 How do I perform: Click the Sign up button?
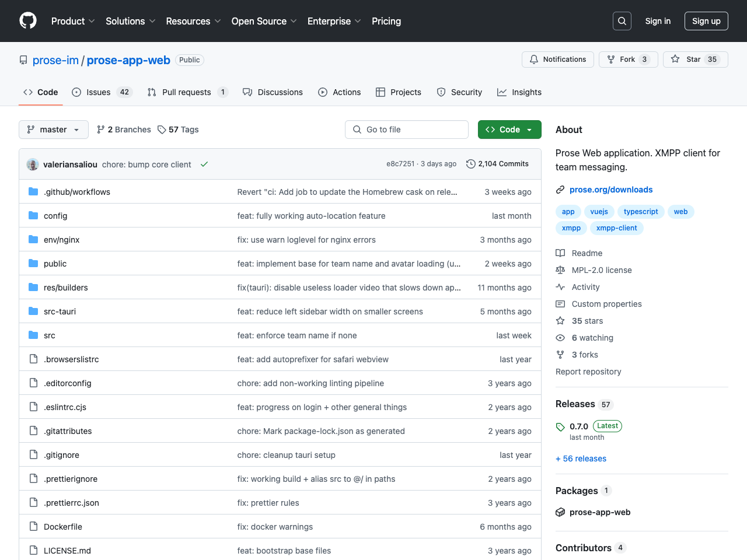tap(706, 21)
